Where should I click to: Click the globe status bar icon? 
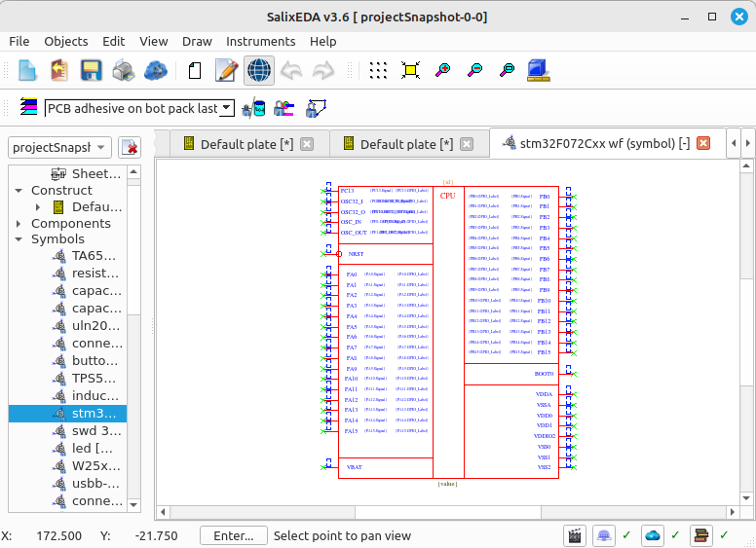coord(604,535)
